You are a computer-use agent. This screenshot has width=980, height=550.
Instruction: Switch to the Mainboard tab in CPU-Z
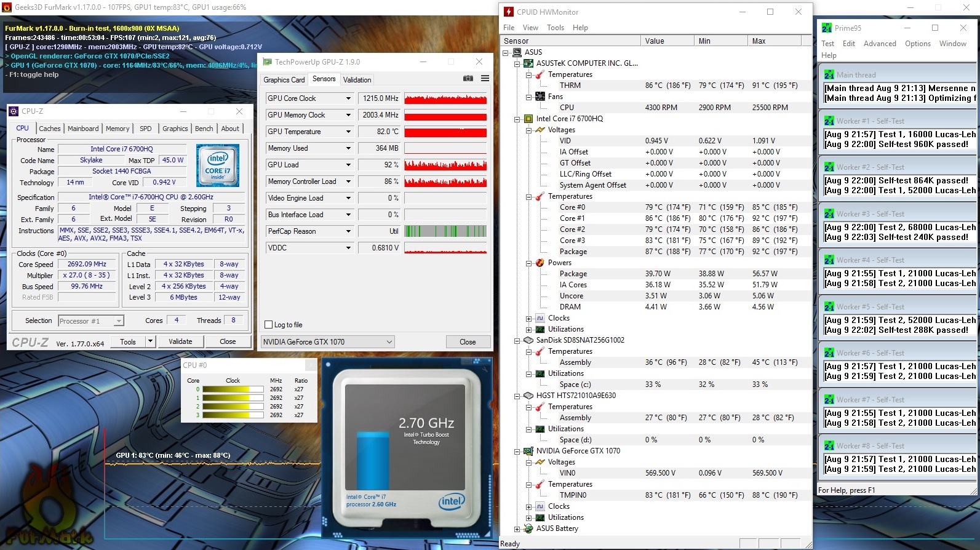[83, 129]
